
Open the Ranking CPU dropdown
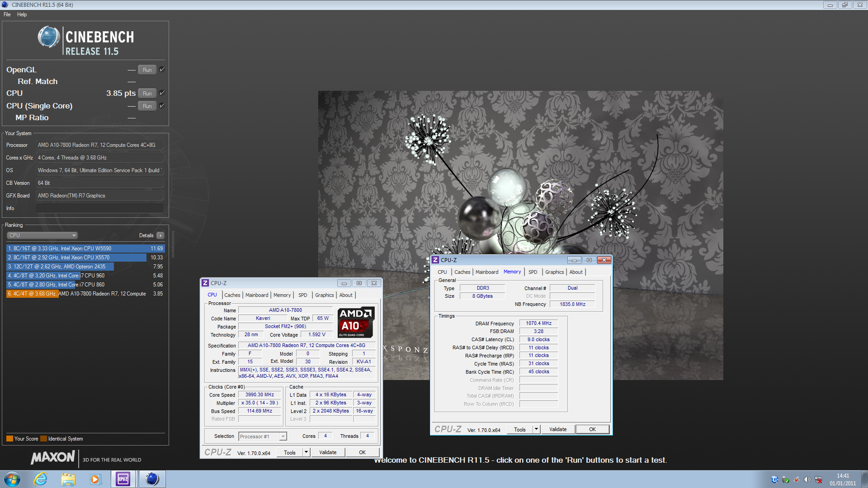pyautogui.click(x=42, y=235)
